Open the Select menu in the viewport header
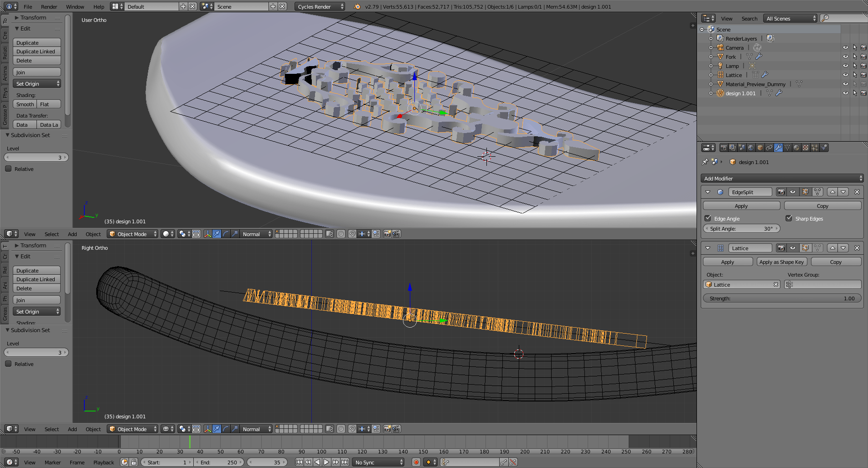Screen dimensions: 868x468 pyautogui.click(x=52, y=234)
